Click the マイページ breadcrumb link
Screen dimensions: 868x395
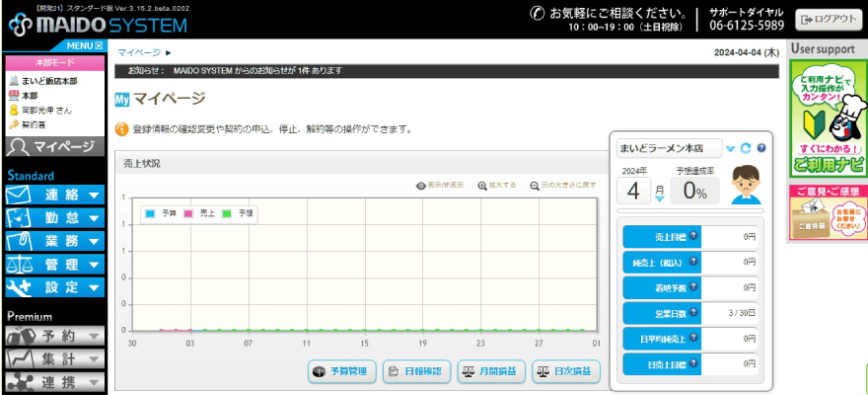pyautogui.click(x=139, y=52)
